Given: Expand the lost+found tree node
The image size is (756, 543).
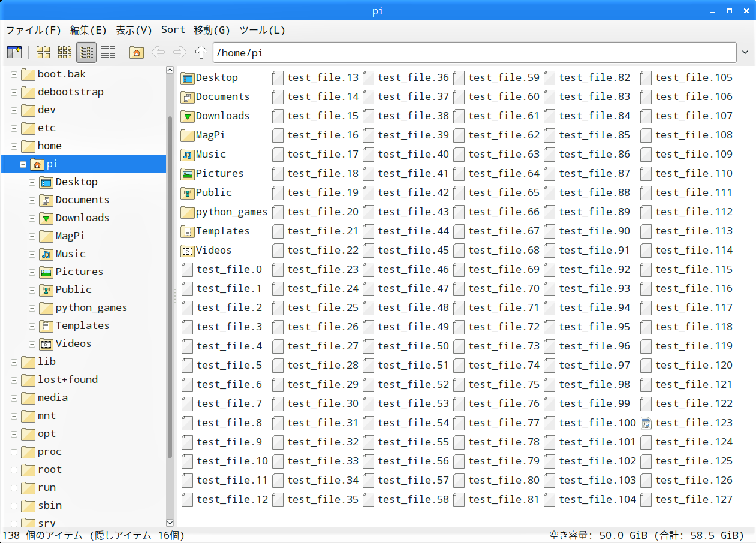Looking at the screenshot, I should 14,380.
